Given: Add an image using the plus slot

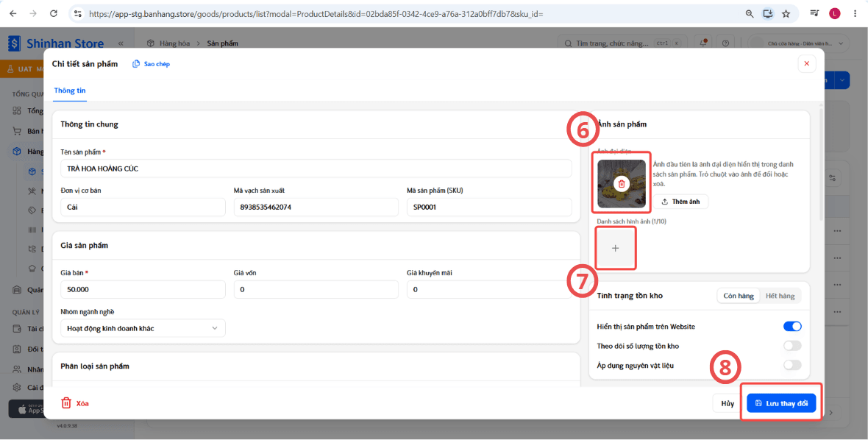Looking at the screenshot, I should click(616, 248).
